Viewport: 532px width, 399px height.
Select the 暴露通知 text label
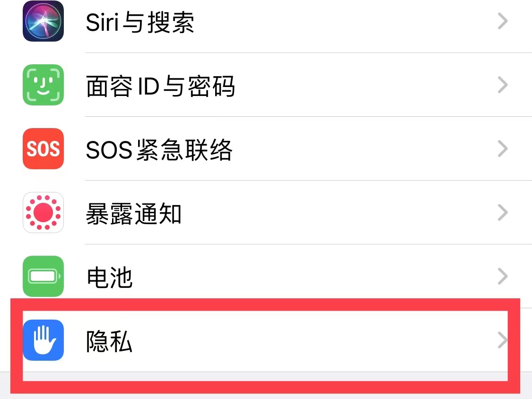pos(134,214)
